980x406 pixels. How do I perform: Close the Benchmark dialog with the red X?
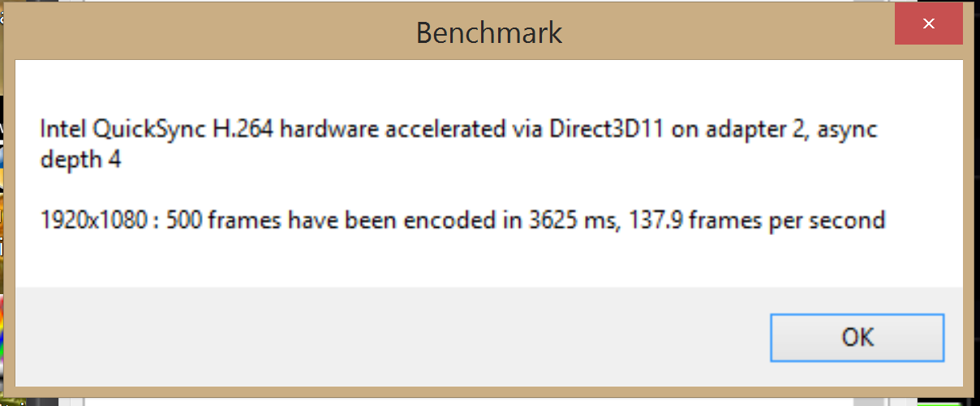(x=928, y=25)
